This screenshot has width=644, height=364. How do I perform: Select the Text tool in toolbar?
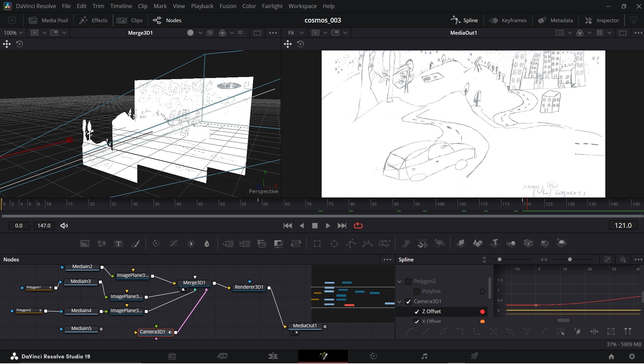coord(118,244)
